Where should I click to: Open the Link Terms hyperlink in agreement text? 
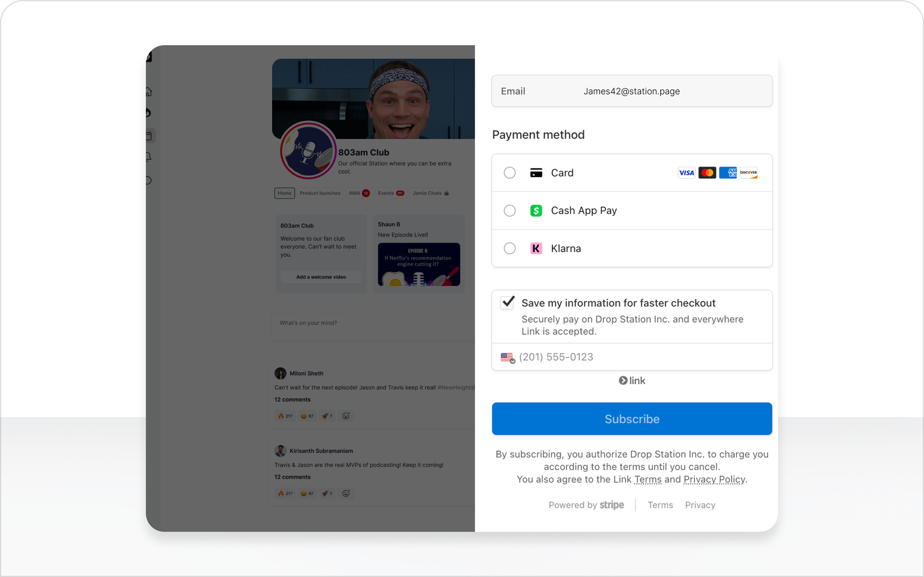(648, 479)
